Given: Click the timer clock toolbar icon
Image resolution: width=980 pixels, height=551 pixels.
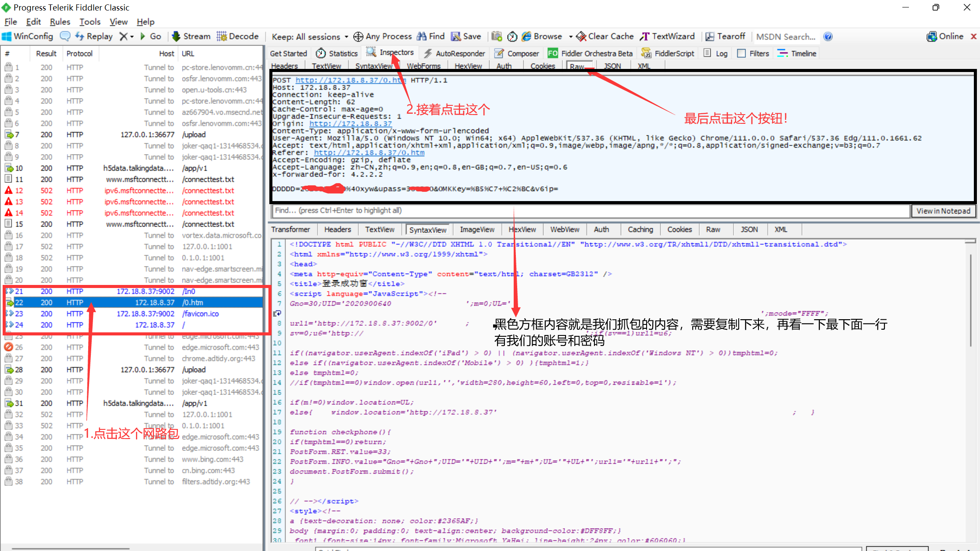Looking at the screenshot, I should tap(512, 36).
